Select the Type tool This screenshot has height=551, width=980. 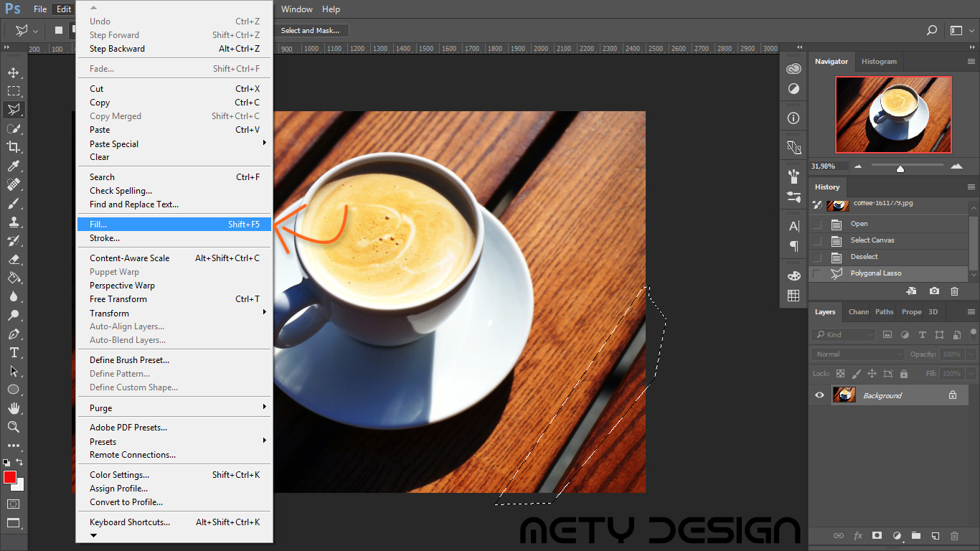tap(14, 352)
